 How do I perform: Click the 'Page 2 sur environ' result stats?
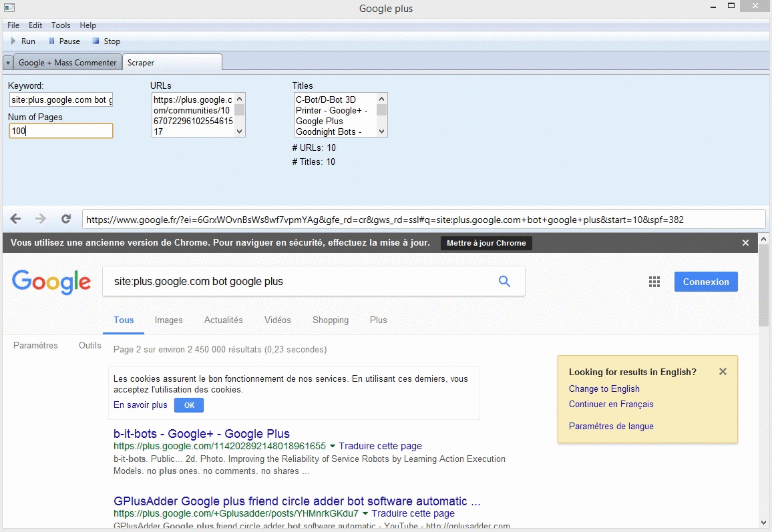tap(220, 349)
